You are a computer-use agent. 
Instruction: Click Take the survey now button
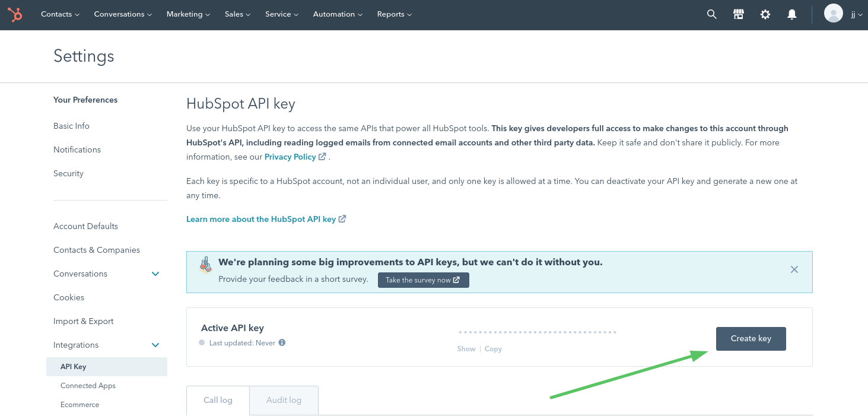[423, 280]
